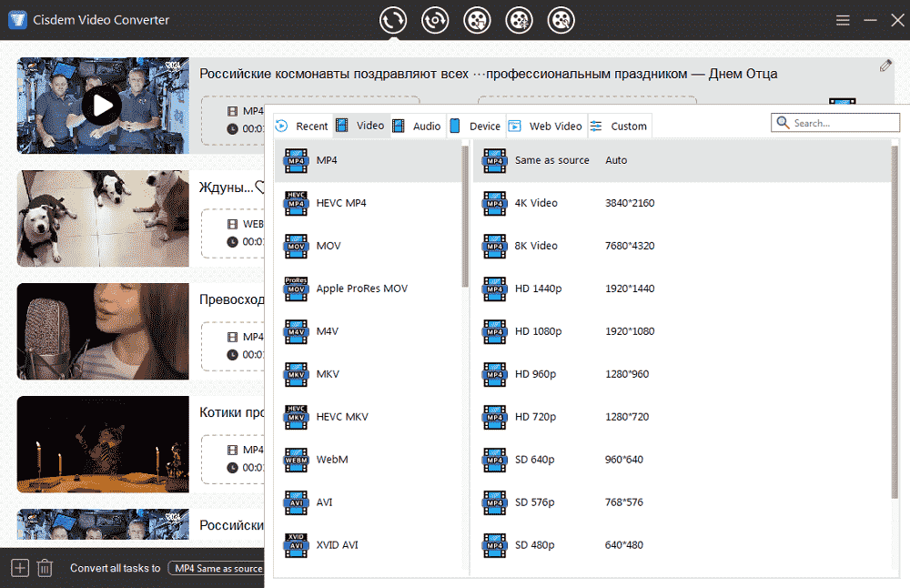Image resolution: width=910 pixels, height=588 pixels.
Task: Select M4V format
Action: (x=368, y=331)
